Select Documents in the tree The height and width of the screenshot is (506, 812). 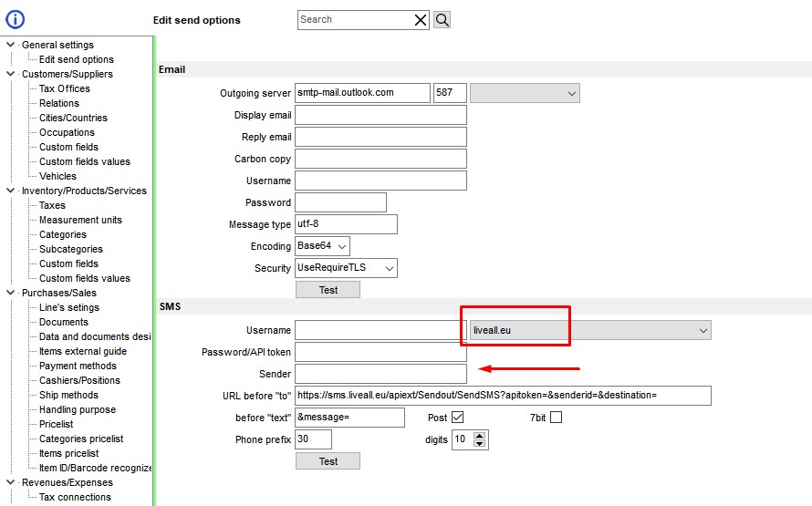click(x=64, y=322)
